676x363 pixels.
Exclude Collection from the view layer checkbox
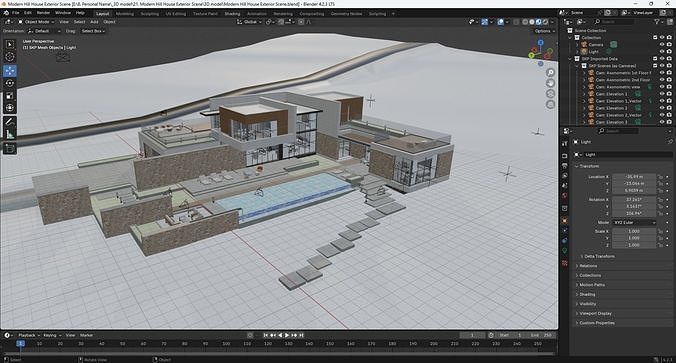655,38
